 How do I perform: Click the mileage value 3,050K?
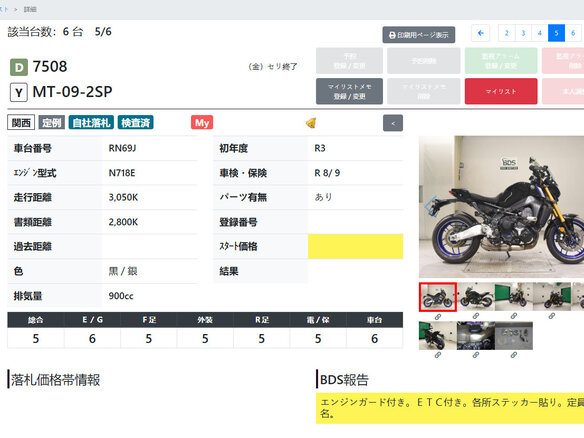123,197
